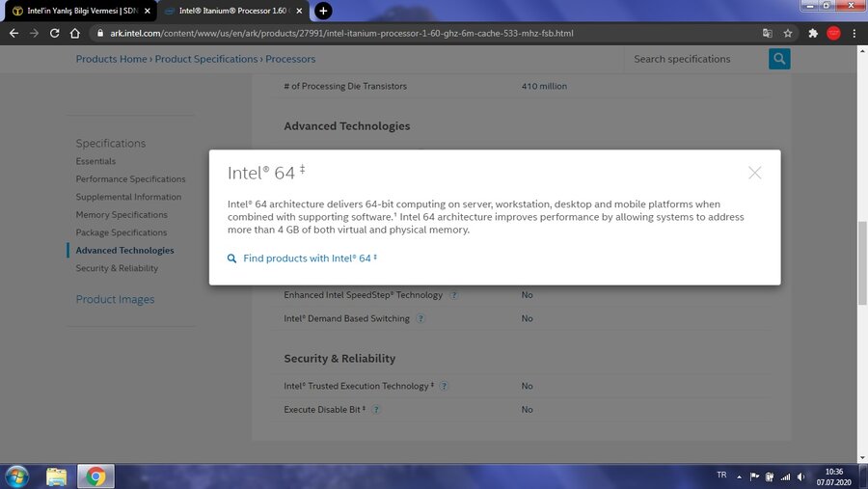Open Product Specifications breadcrumb link
868x489 pixels.
pyautogui.click(x=206, y=59)
